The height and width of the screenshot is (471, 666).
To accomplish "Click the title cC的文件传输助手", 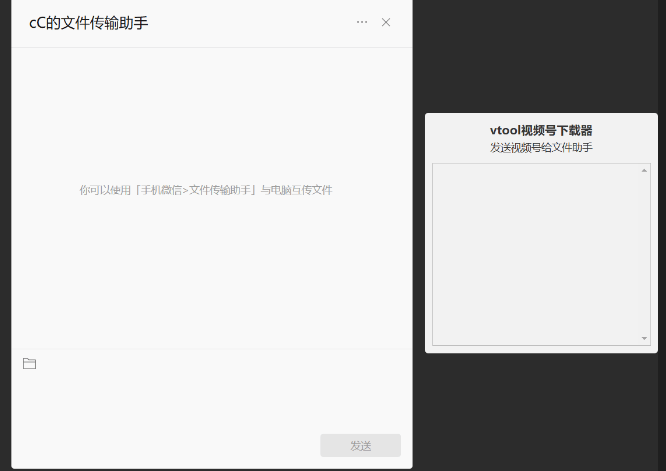I will tap(88, 23).
